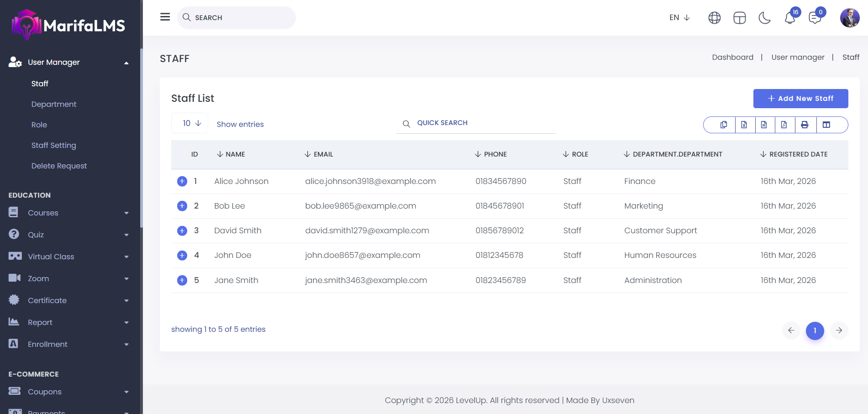Toggle dark mode with moon icon
This screenshot has width=868, height=414.
tap(764, 18)
